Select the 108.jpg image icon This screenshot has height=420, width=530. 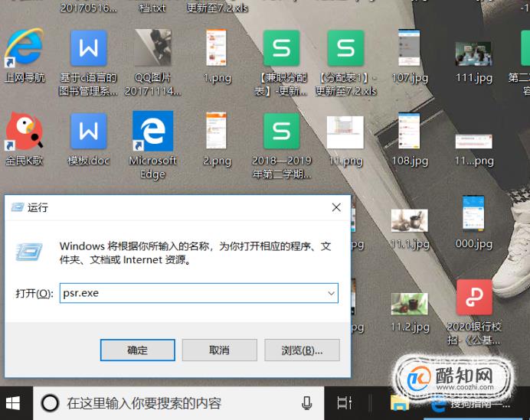[x=409, y=131]
